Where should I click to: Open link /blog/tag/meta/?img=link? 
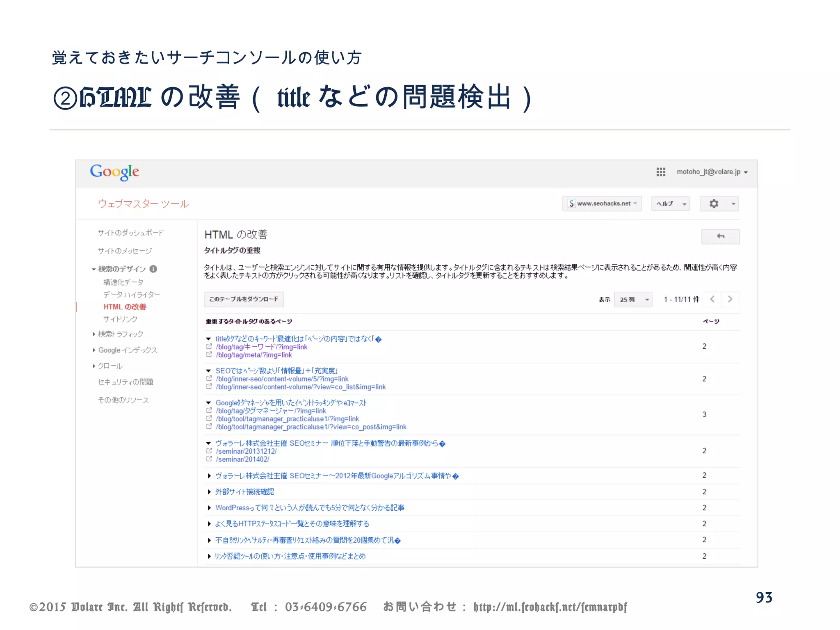254,355
